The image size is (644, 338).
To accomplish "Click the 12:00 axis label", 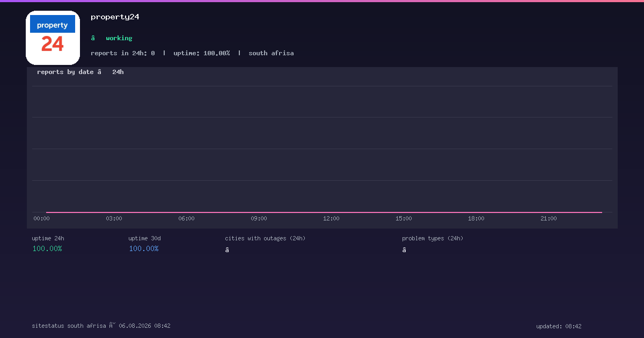I will [331, 219].
